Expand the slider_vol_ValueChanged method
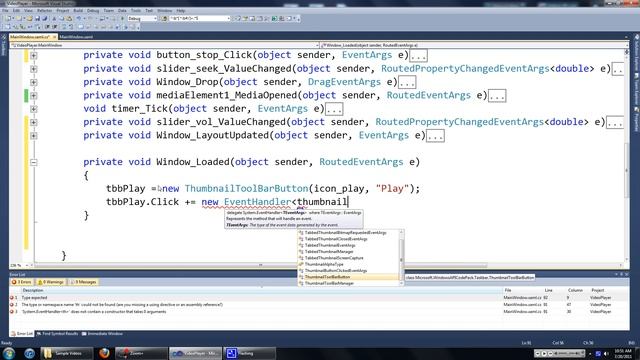The image size is (640, 360). (x=33, y=122)
